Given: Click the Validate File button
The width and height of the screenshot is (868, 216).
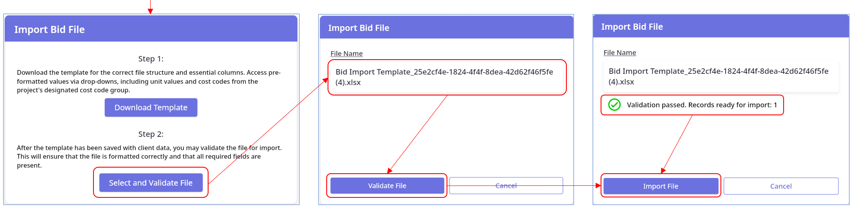Looking at the screenshot, I should [x=387, y=186].
